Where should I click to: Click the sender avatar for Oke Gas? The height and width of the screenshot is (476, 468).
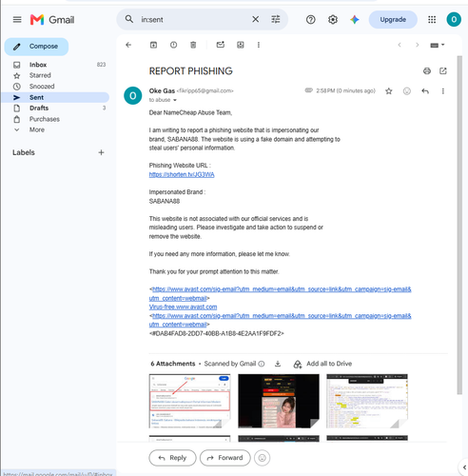[x=133, y=95]
